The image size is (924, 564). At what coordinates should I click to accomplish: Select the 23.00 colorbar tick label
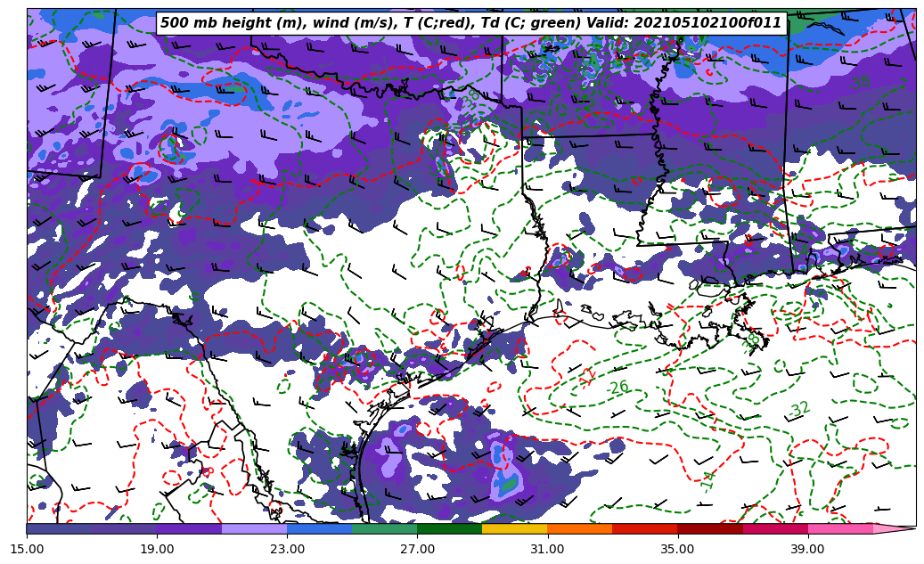[287, 549]
